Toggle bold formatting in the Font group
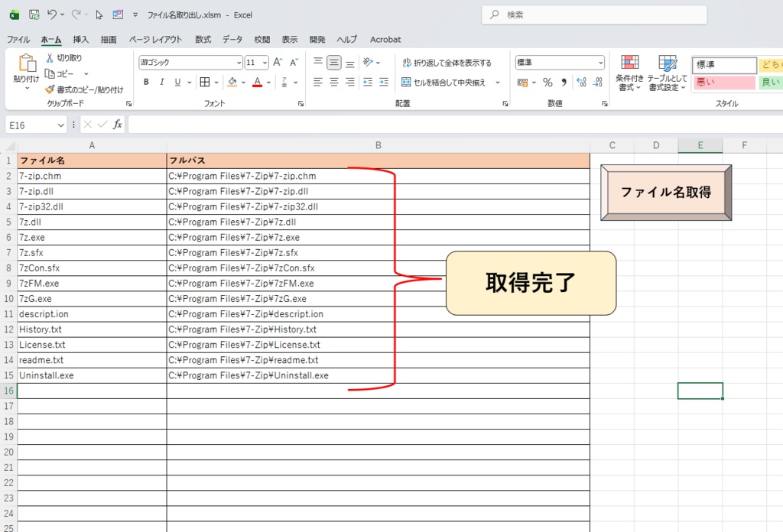This screenshot has height=532, width=783. (145, 83)
